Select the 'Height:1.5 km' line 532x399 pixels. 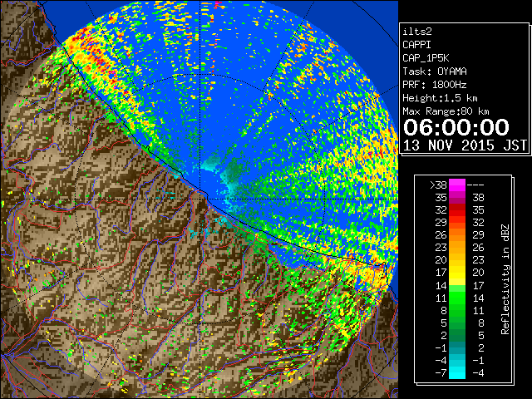[440, 98]
